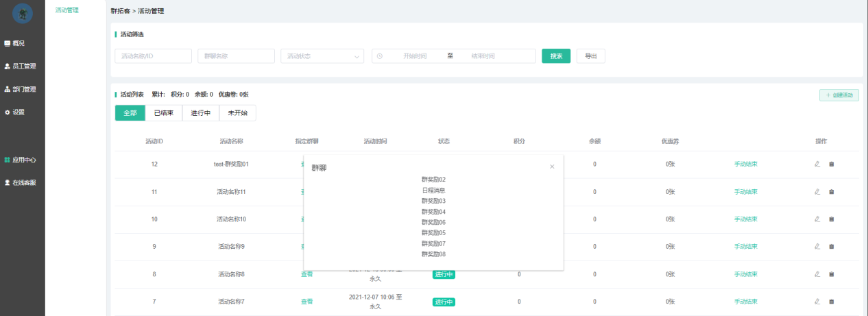This screenshot has width=868, height=316.
Task: Expand the 活动状态 dropdown
Action: pos(322,56)
